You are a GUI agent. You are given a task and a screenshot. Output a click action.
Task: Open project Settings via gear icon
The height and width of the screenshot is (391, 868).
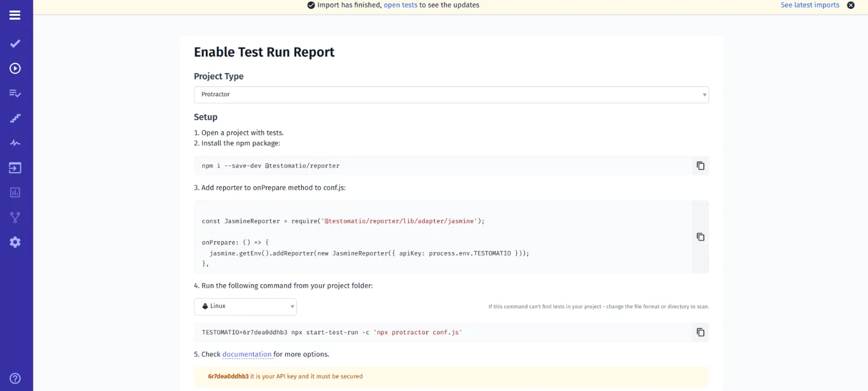click(15, 242)
